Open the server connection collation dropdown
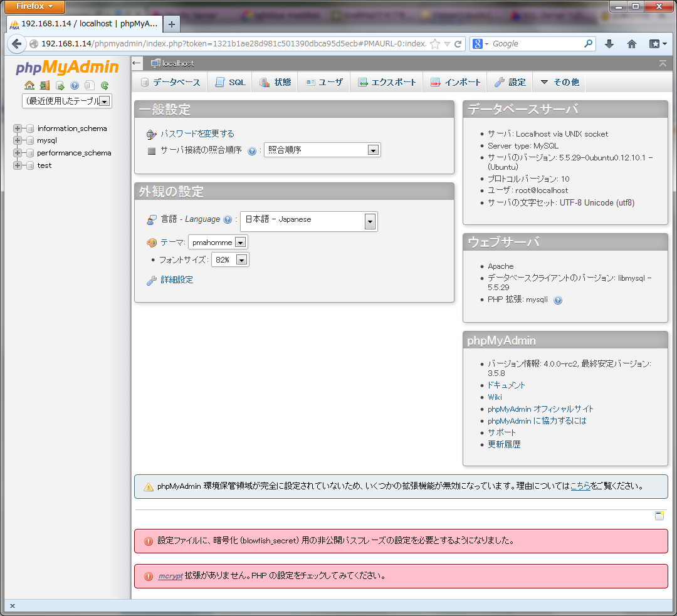The width and height of the screenshot is (677, 616). coord(322,150)
